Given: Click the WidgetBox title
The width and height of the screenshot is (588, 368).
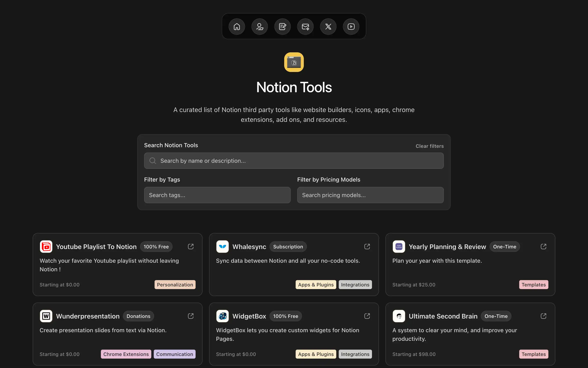Looking at the screenshot, I should [249, 316].
